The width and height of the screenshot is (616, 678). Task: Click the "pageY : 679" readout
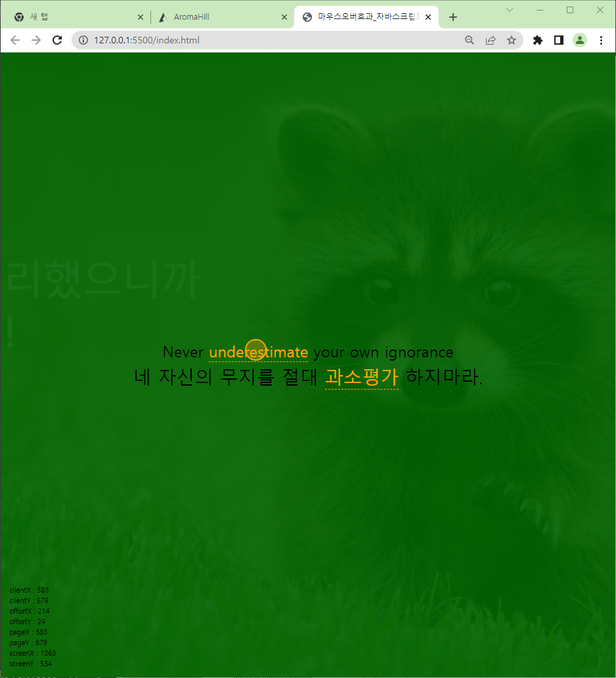pos(28,643)
